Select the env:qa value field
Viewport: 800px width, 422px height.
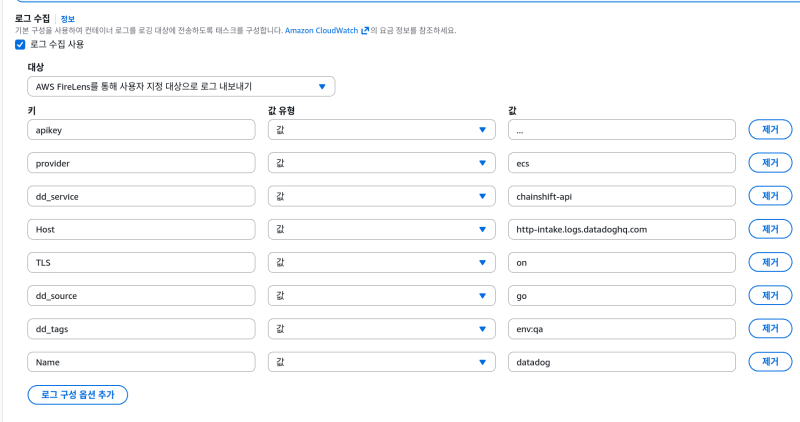click(x=622, y=328)
